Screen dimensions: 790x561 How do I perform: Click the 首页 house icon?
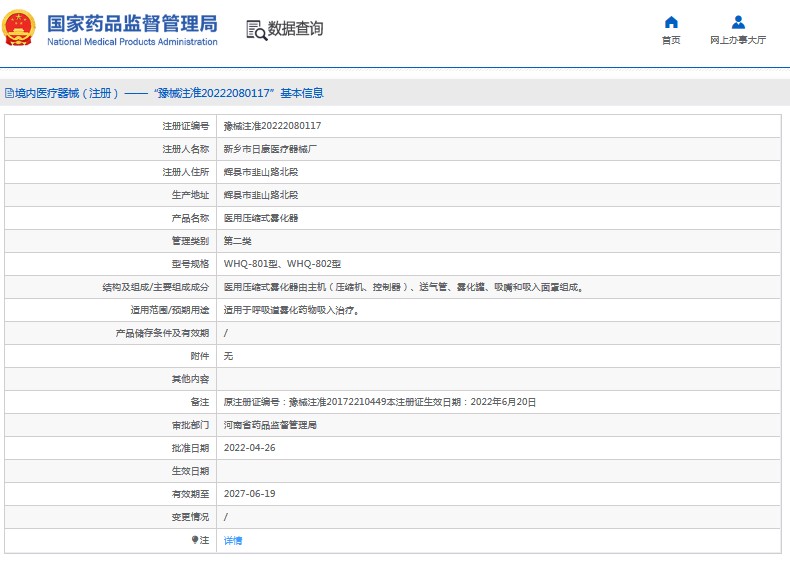[671, 22]
